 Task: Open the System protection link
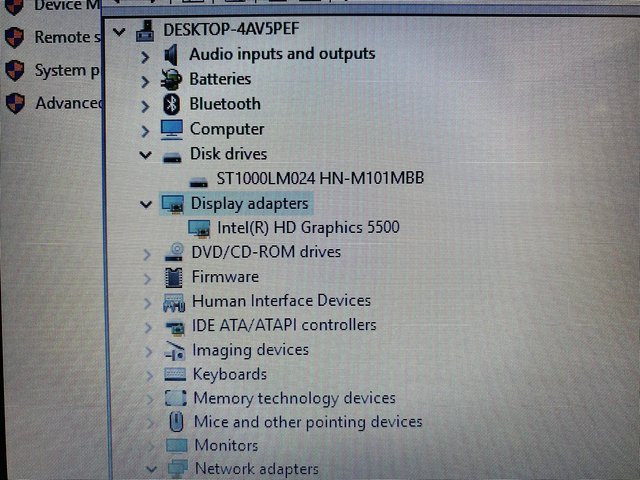[x=68, y=71]
